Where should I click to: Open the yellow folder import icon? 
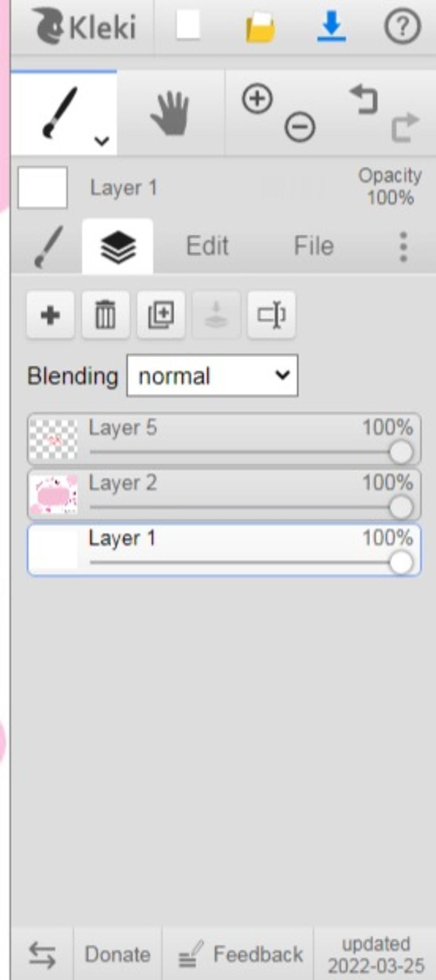click(x=260, y=27)
